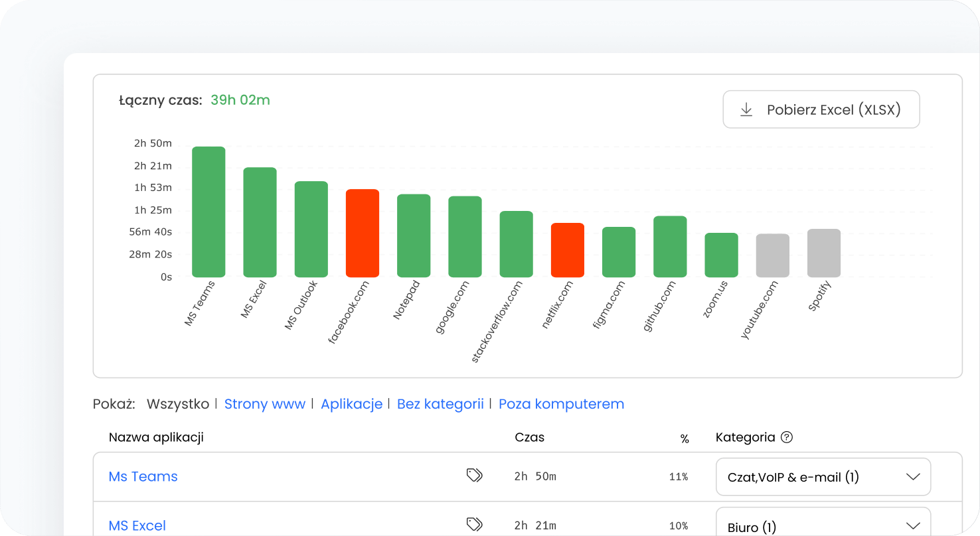This screenshot has width=980, height=536.
Task: Download the report via Pobierz Excel (XLSX)
Action: click(821, 109)
